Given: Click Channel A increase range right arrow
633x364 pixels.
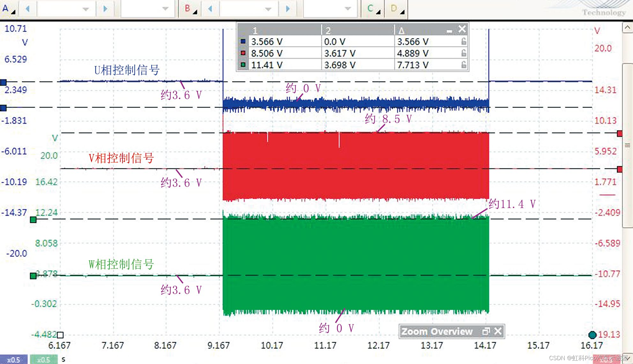Looking at the screenshot, I should [105, 9].
